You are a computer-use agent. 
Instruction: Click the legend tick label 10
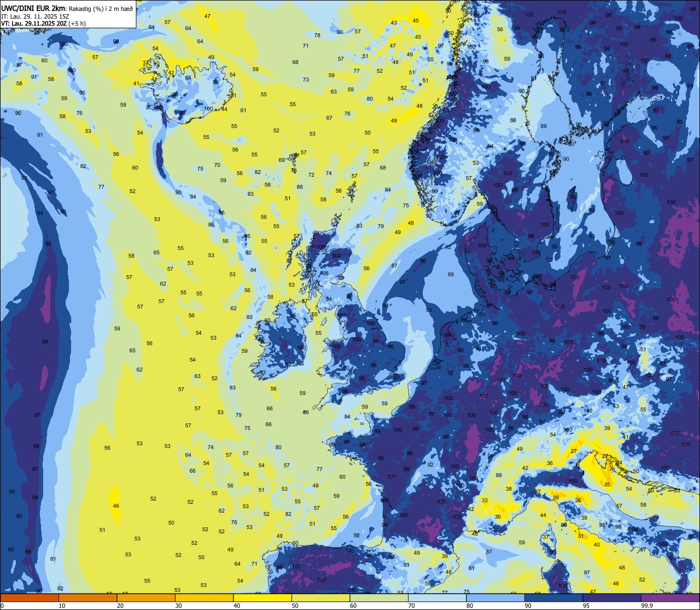point(62,606)
